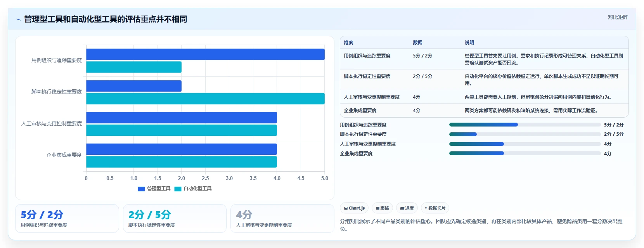Open the 5分 / 2分 用例组织 summary card
The image size is (644, 248).
(x=67, y=219)
